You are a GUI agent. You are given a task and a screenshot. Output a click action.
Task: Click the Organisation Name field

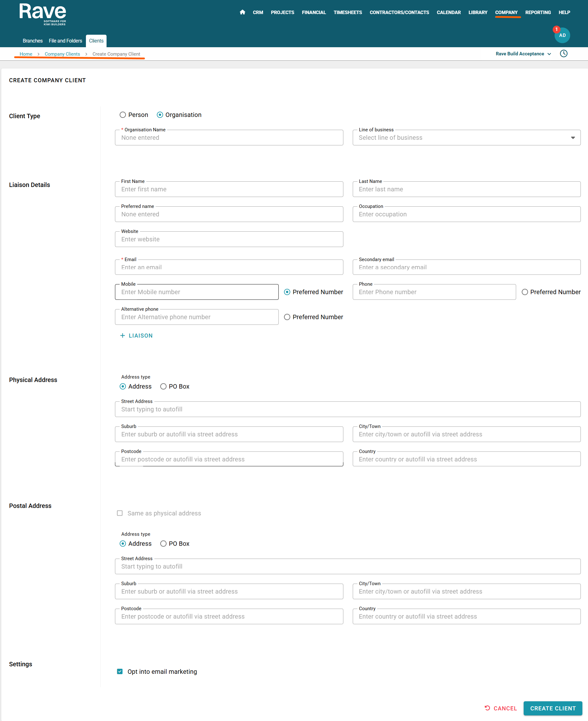pos(229,138)
